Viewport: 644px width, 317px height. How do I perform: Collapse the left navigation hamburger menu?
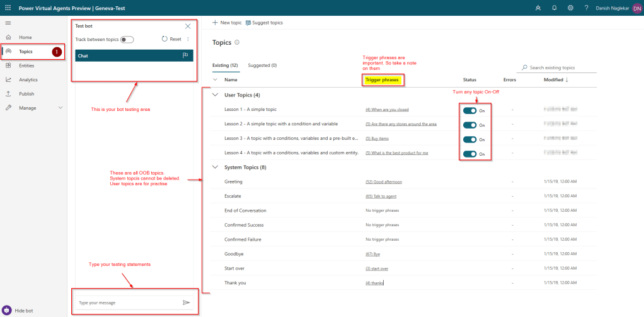8,23
